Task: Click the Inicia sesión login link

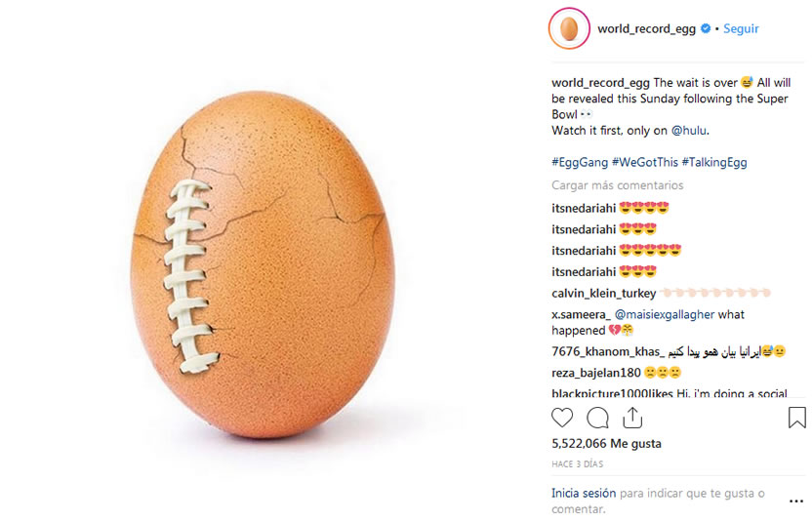Action: pos(584,493)
